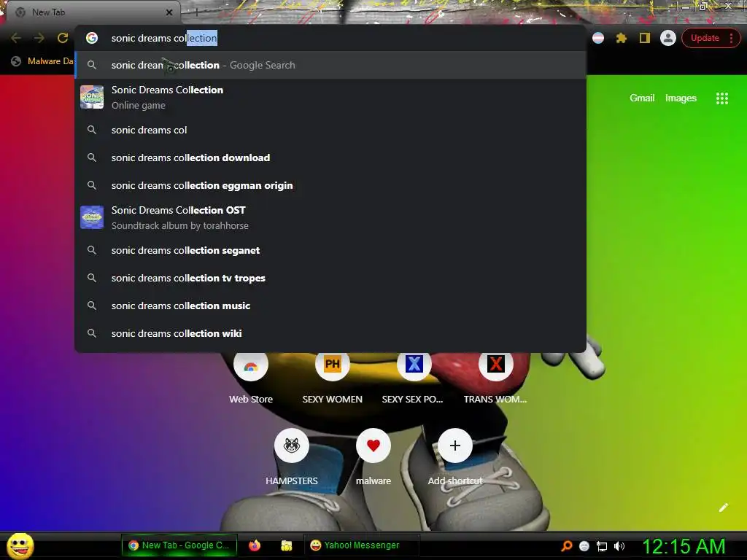
Task: Open the three-dot Chrome menu
Action: 731,38
